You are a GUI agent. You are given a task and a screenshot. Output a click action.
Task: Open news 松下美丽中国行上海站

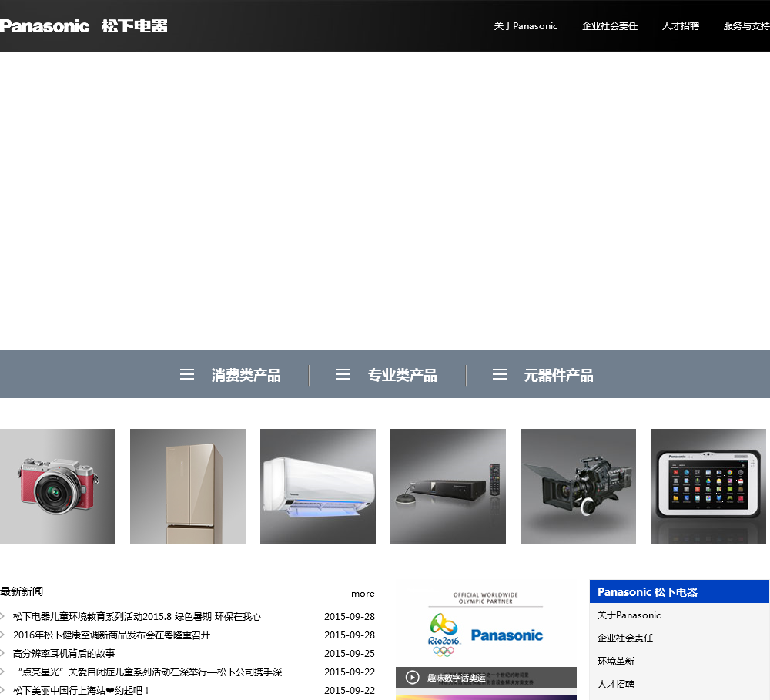(82, 690)
